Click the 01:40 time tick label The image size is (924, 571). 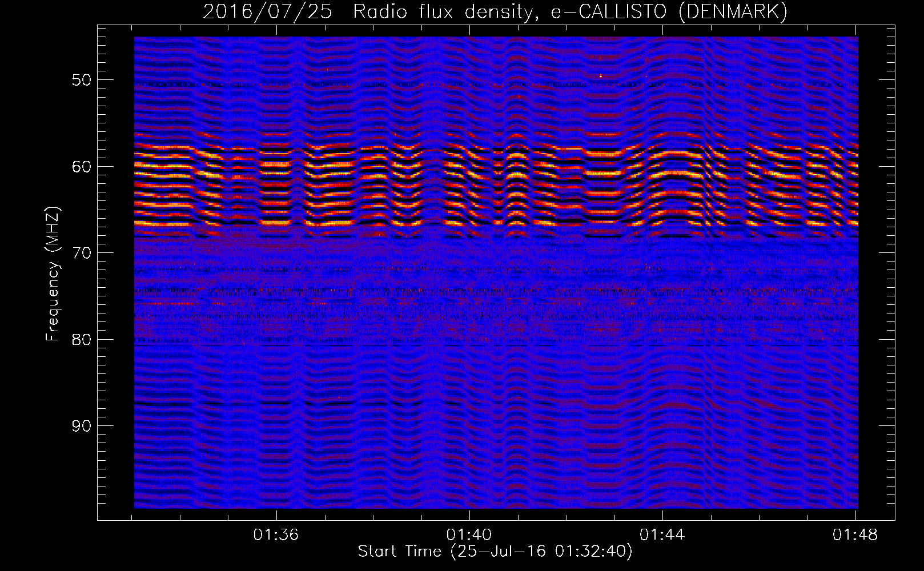tap(469, 535)
